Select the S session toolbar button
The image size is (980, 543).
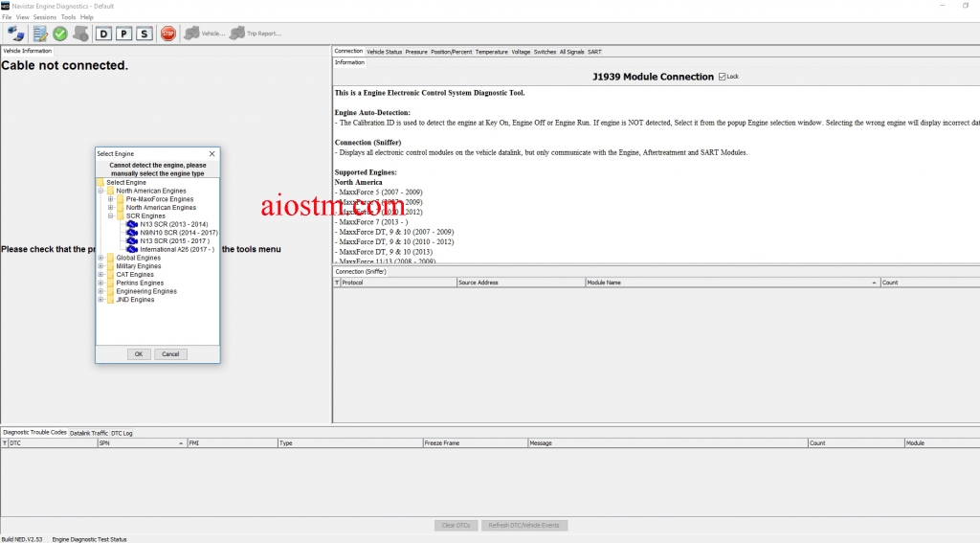(x=145, y=34)
